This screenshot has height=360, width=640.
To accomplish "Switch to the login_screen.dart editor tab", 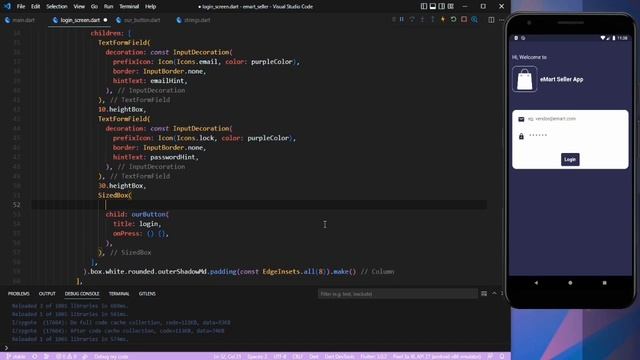I will tap(80, 20).
